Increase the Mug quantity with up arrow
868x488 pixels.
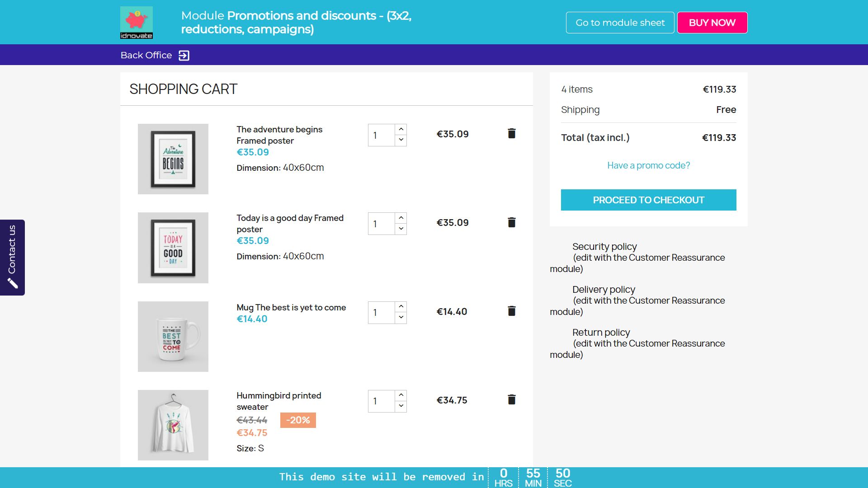coord(401,306)
